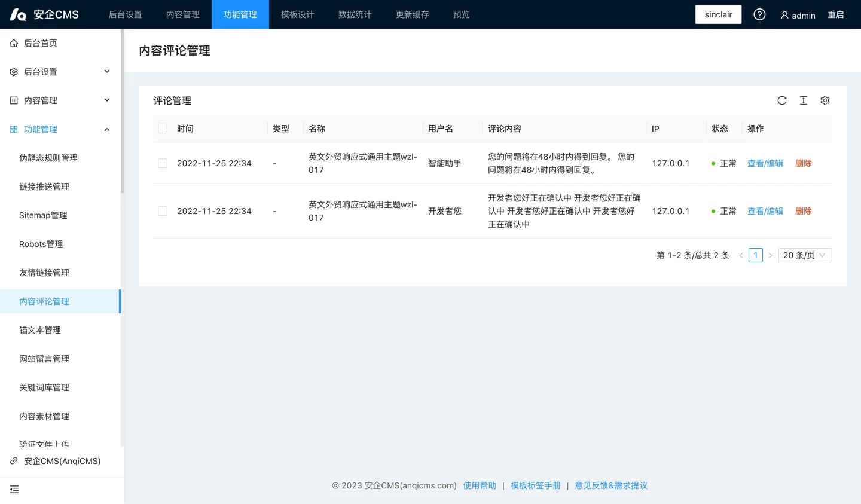The width and height of the screenshot is (861, 504).
Task: Open the 模板标签手册 footer link
Action: [x=536, y=485]
